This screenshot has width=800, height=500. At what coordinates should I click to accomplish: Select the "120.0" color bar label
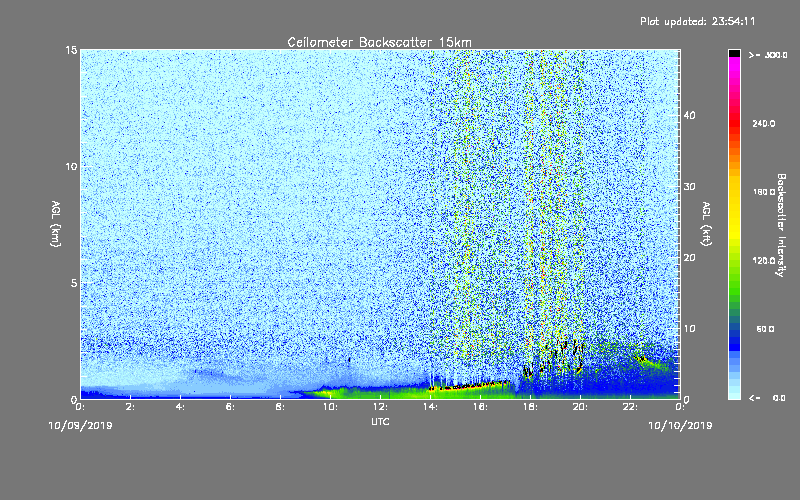coord(764,260)
